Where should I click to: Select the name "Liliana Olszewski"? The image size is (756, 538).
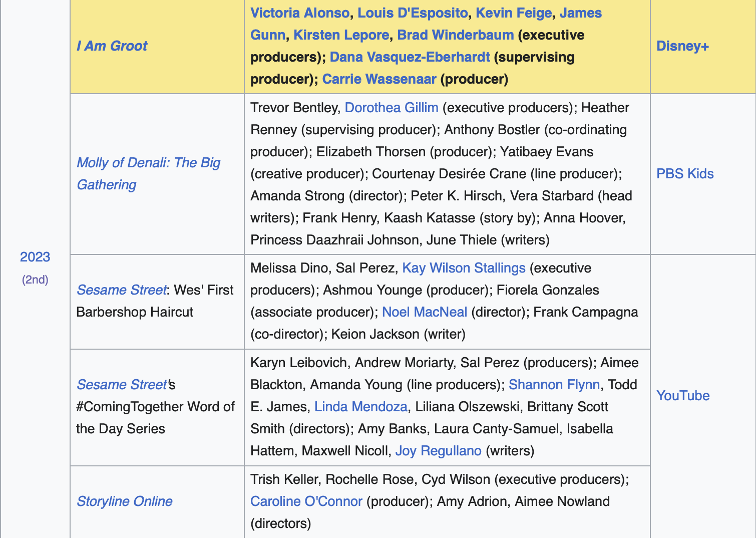click(x=468, y=407)
